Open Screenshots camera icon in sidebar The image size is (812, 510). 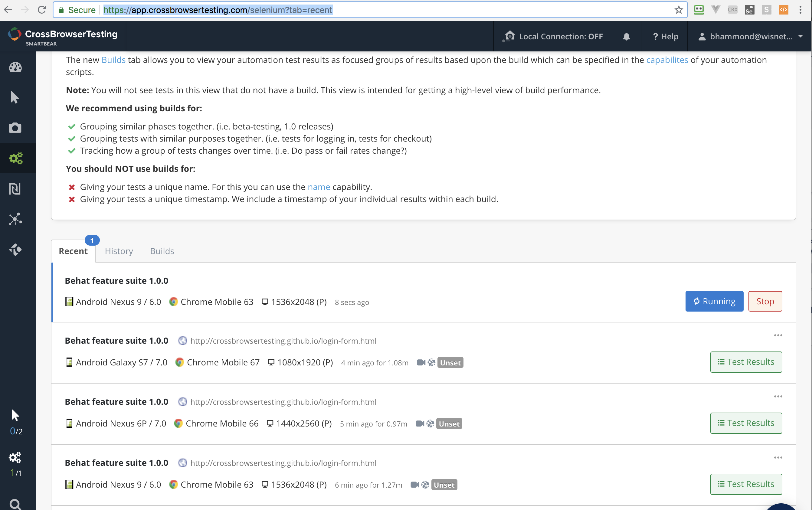(x=15, y=127)
